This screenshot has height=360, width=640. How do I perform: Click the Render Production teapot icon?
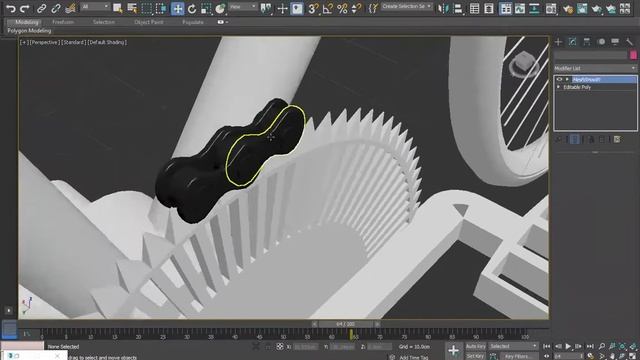(596, 8)
